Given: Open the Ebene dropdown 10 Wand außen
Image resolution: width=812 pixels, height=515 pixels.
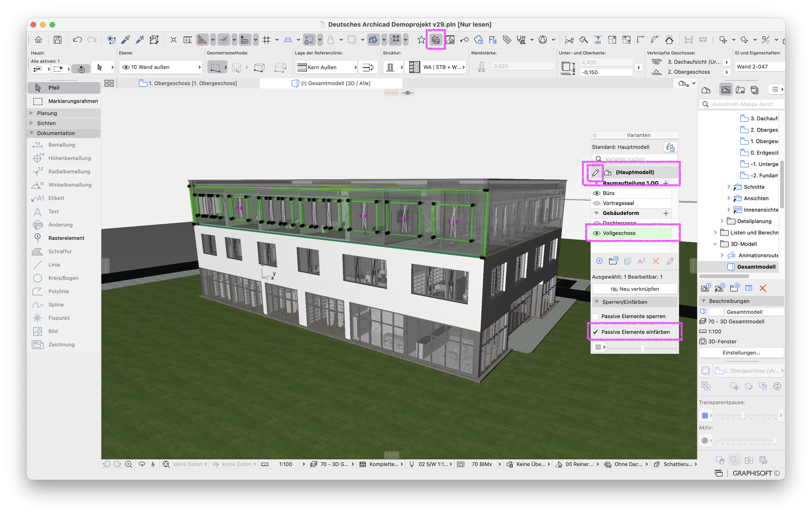Looking at the screenshot, I should tap(161, 67).
